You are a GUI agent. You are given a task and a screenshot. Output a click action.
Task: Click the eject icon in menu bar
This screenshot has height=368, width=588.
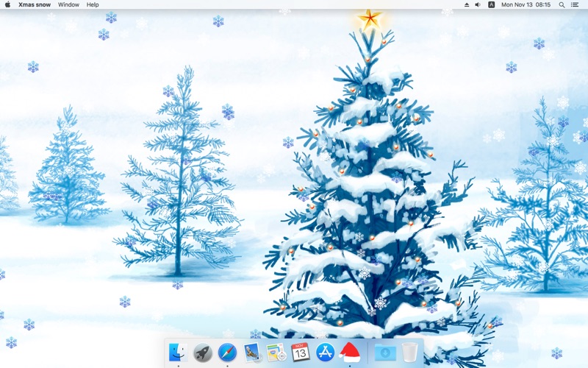(466, 4)
